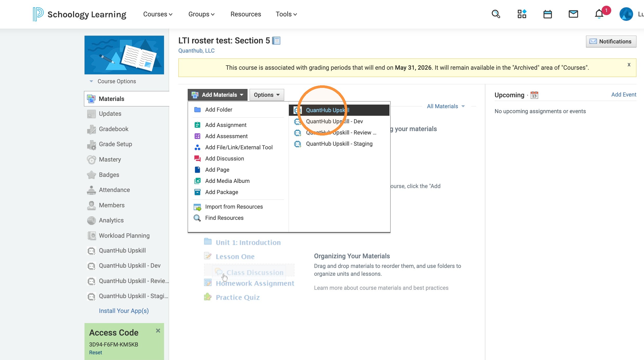Click the Add Discussion speech bubble icon
The width and height of the screenshot is (644, 360).
(197, 158)
